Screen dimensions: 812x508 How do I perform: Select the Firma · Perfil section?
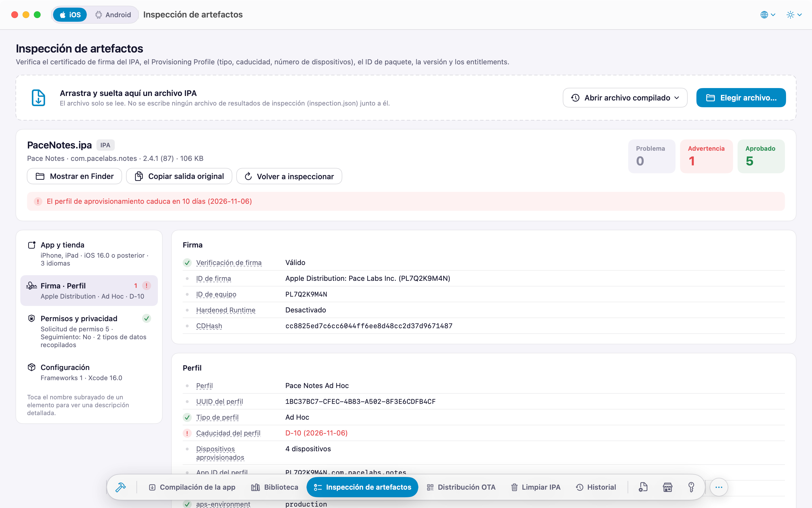click(89, 291)
